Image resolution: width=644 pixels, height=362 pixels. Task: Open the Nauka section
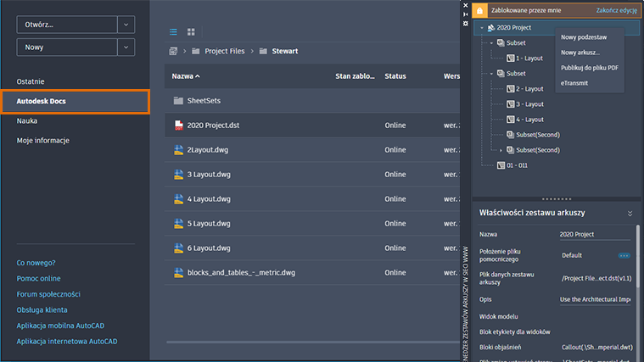point(26,120)
